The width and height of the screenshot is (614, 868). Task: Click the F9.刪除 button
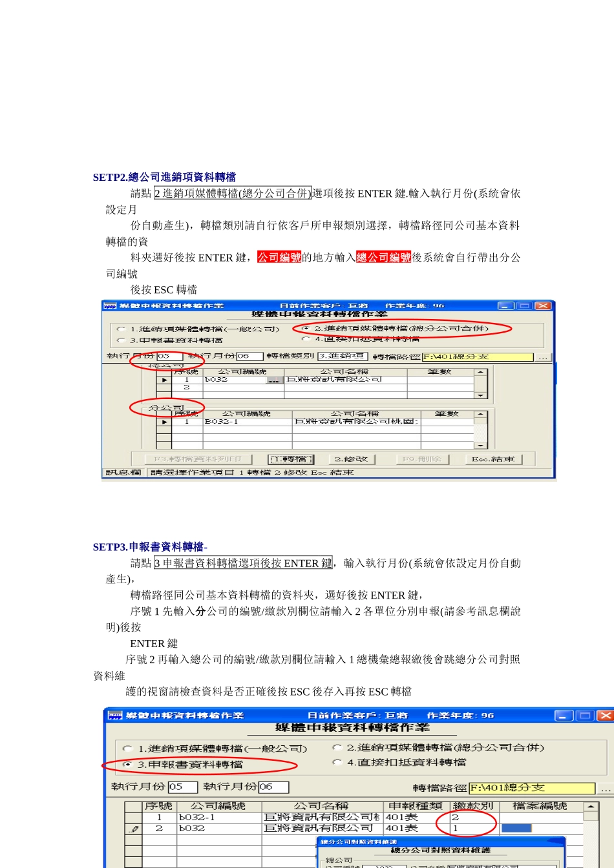tap(422, 459)
